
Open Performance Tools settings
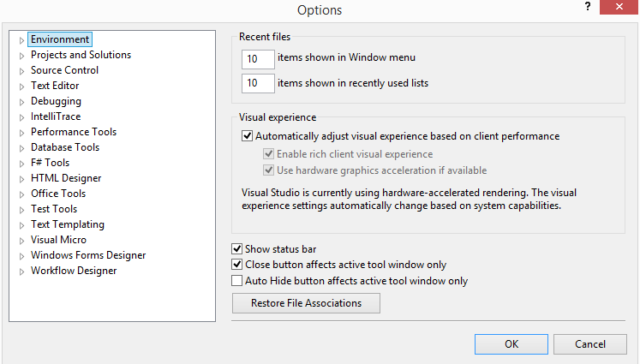[74, 132]
